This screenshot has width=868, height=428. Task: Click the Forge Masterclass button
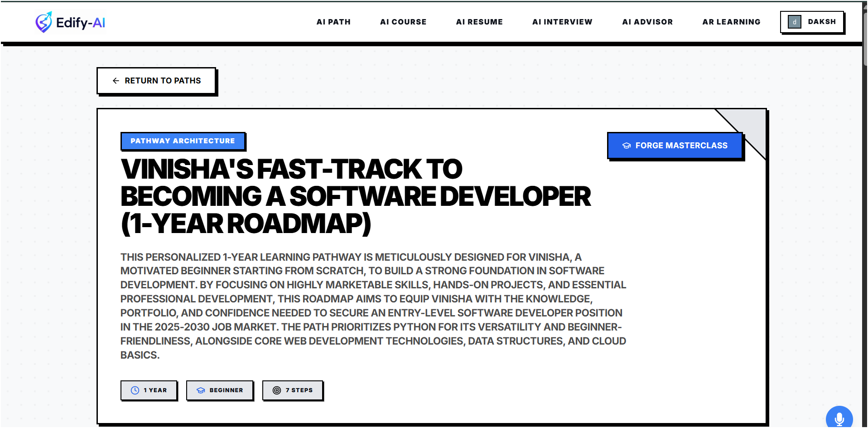[x=675, y=146]
